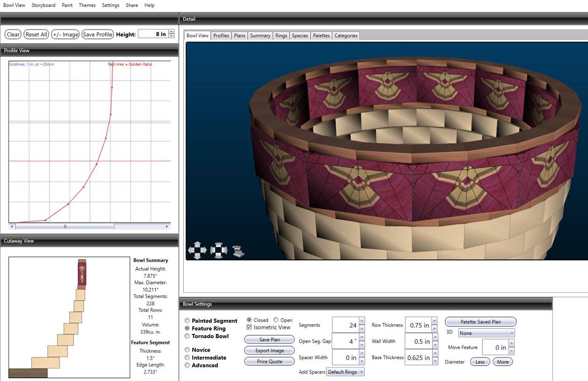Switch to the Palettes tab
Screen dimensions: 588x381
[321, 35]
